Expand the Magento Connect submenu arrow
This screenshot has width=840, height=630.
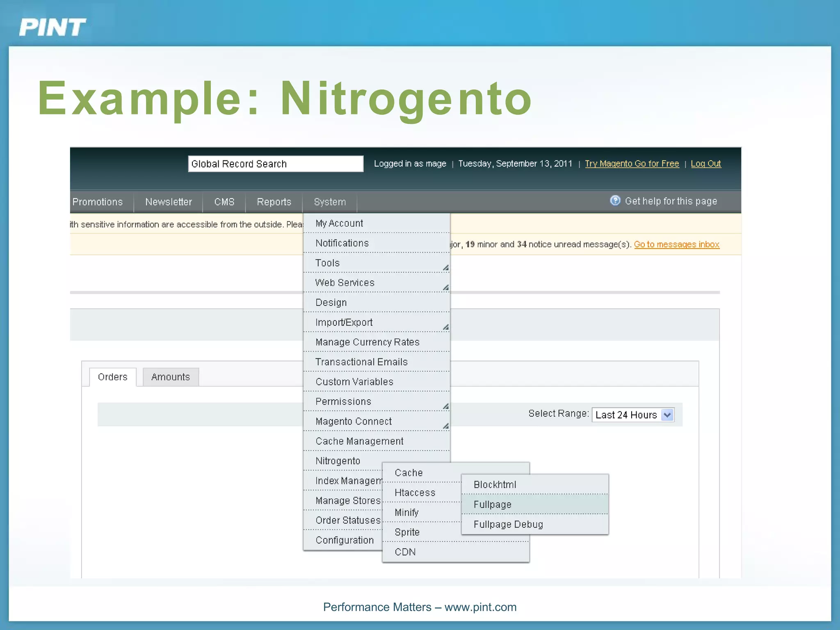tap(445, 426)
